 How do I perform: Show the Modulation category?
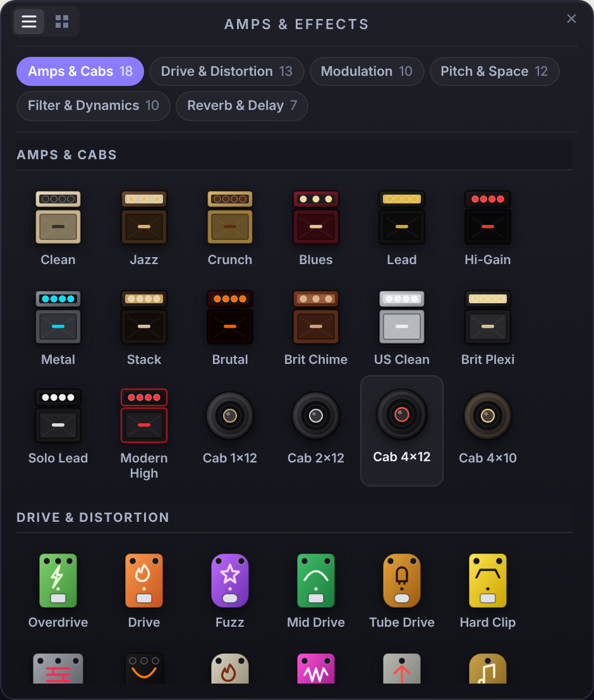(x=367, y=71)
